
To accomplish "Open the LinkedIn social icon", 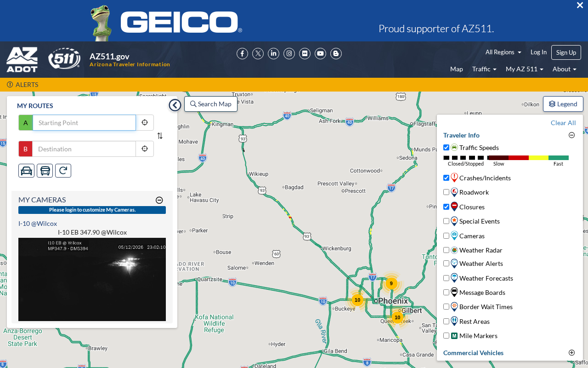I will [x=273, y=54].
